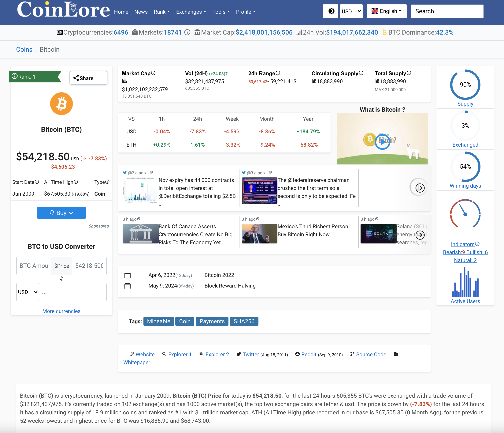Click inside the Search field

click(447, 11)
